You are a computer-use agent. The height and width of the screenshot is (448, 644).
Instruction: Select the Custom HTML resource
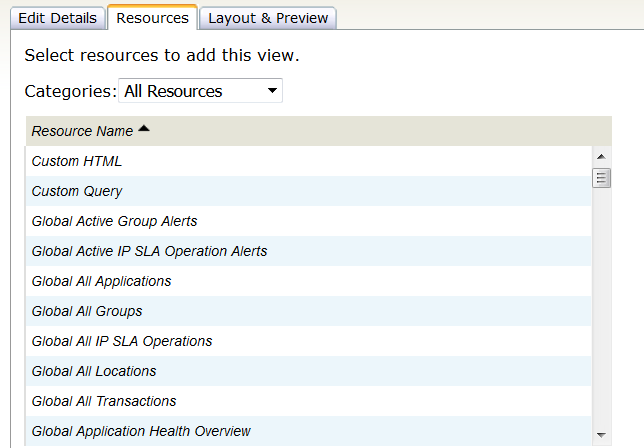[x=308, y=161]
